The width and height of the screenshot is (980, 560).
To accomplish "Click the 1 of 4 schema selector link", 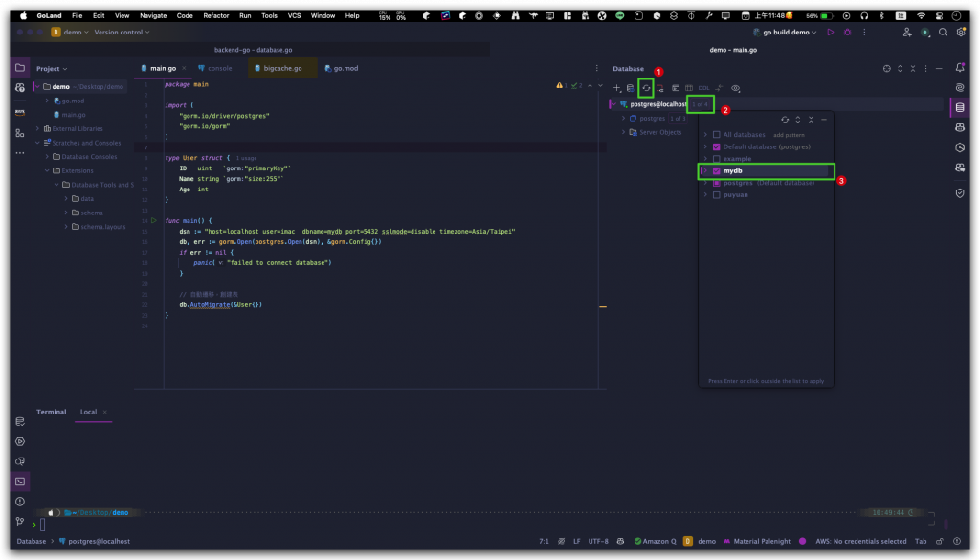I will 701,103.
